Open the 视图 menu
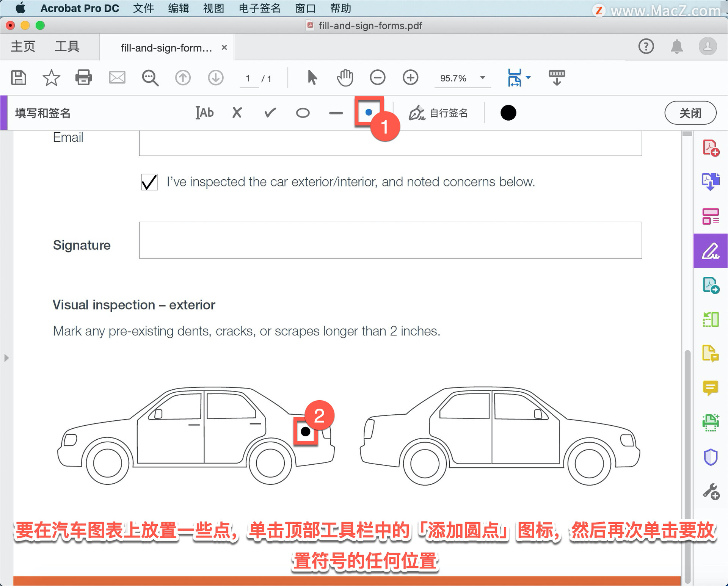 pos(214,8)
